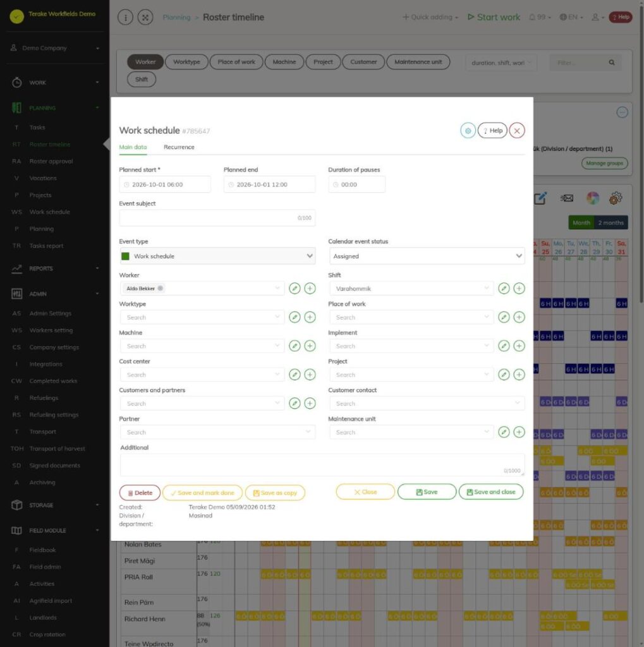
Task: Remove Aldo Bekker from Worker field
Action: coord(160,288)
